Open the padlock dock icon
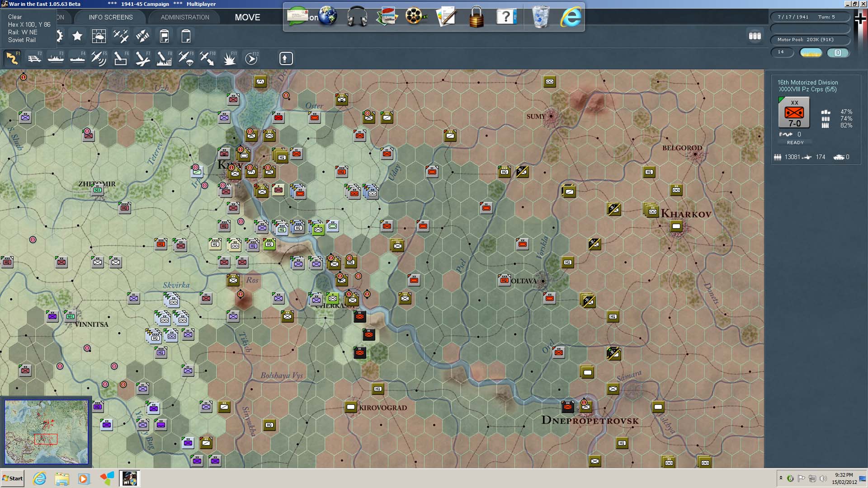The width and height of the screenshot is (868, 488). tap(476, 17)
